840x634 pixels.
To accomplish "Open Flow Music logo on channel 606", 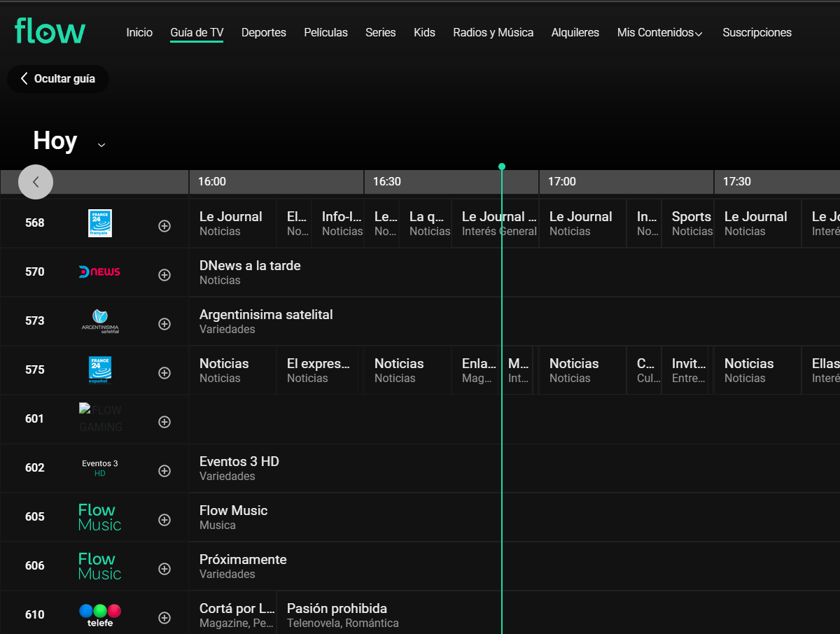I will 99,566.
